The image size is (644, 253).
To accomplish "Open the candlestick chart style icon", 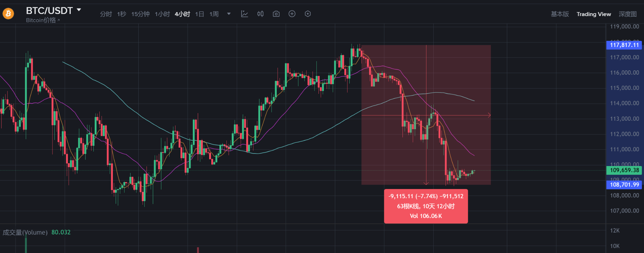I will (x=260, y=14).
